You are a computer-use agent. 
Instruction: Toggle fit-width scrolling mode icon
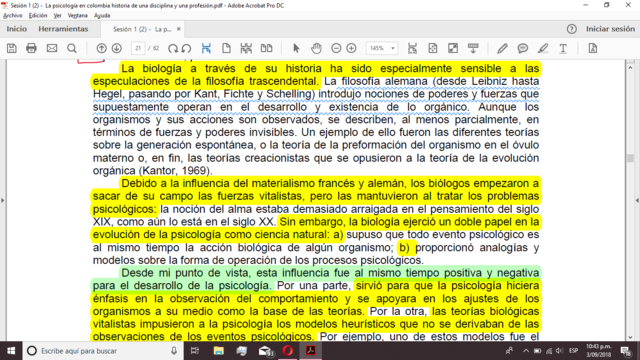click(x=206, y=48)
